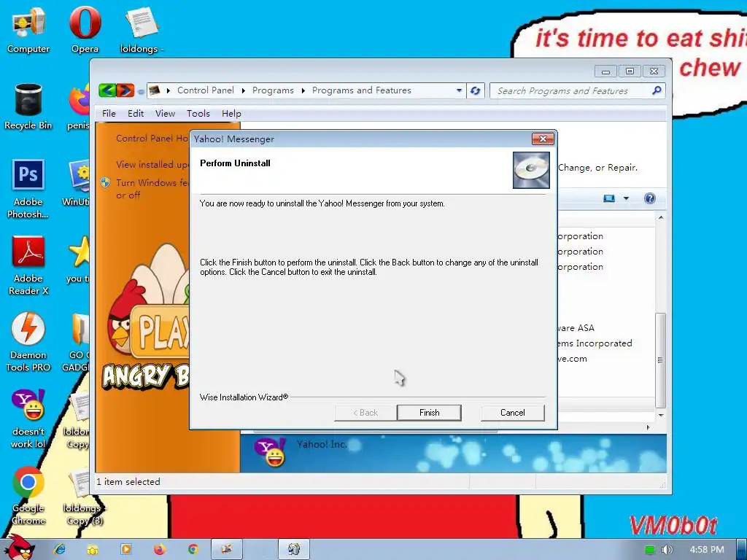
Task: Open Internet Explorer from taskbar
Action: (x=60, y=550)
